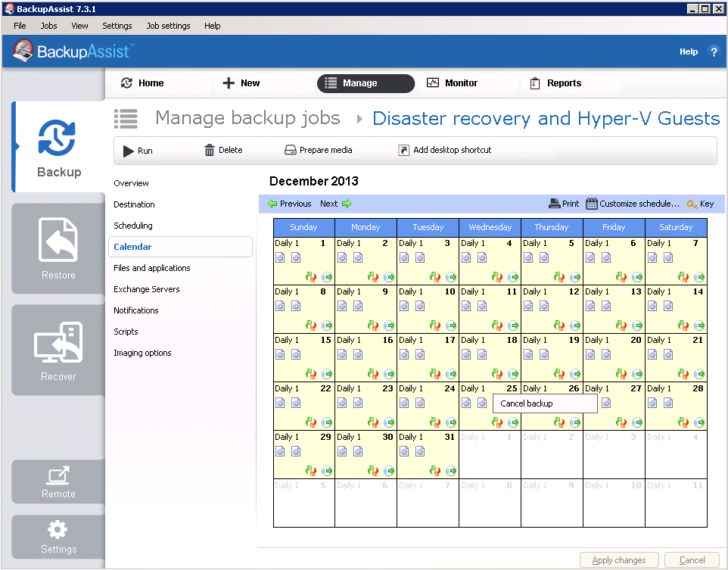Click the second document icon on December 3
This screenshot has width=728, height=570.
pos(420,257)
